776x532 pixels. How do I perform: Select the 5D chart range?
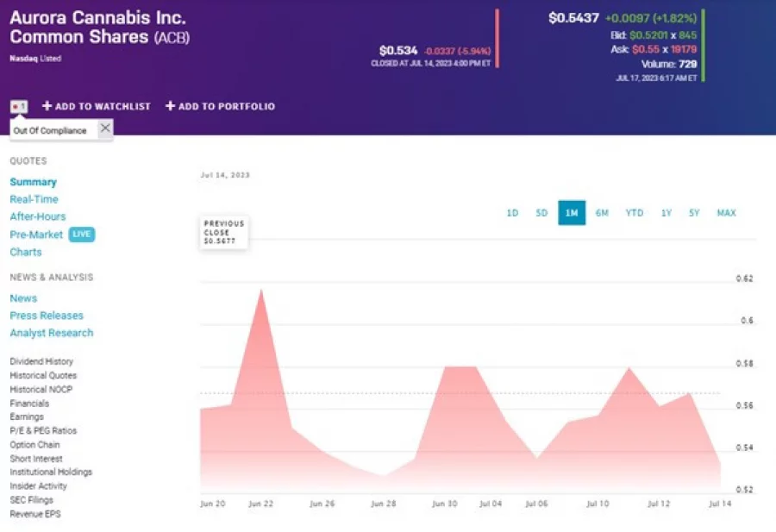[x=541, y=213]
